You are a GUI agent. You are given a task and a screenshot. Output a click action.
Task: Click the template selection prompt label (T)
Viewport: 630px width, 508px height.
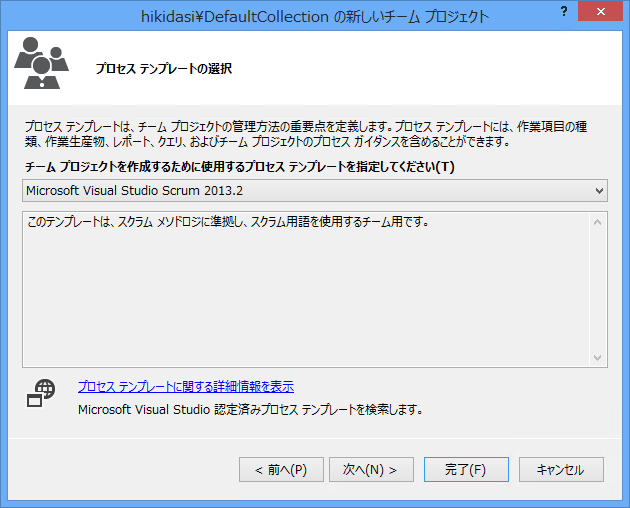pyautogui.click(x=240, y=166)
